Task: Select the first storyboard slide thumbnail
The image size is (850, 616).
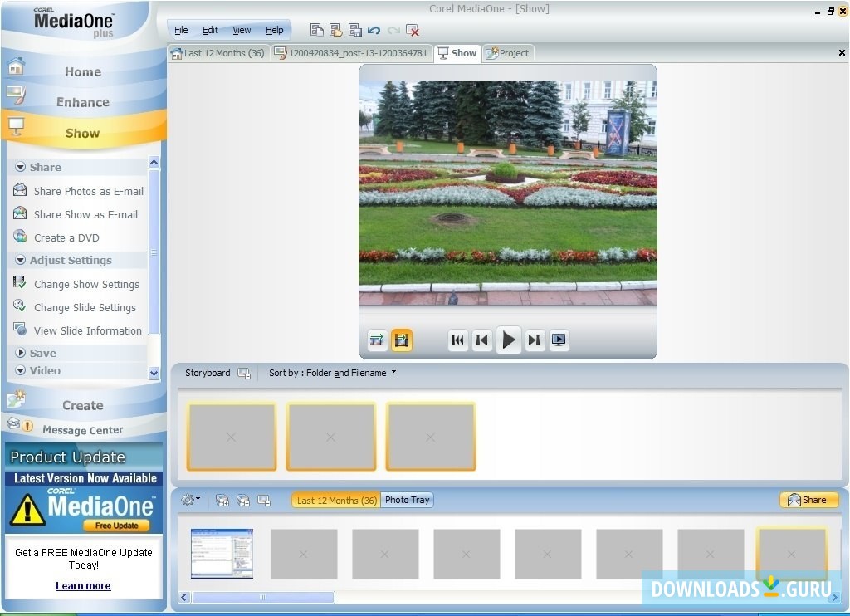Action: coord(232,437)
